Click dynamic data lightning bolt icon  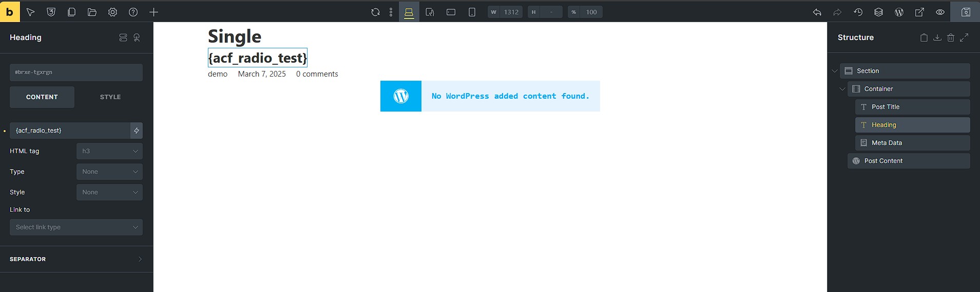point(137,131)
